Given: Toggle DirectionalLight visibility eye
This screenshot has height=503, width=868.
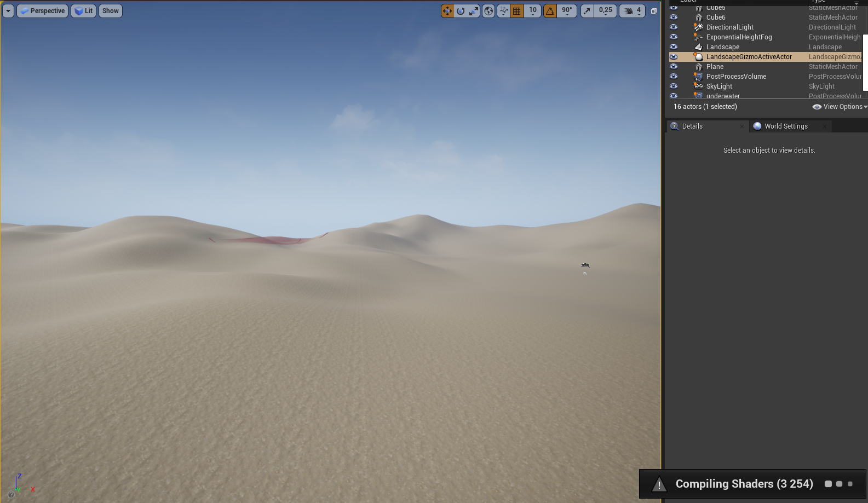Looking at the screenshot, I should click(x=674, y=27).
